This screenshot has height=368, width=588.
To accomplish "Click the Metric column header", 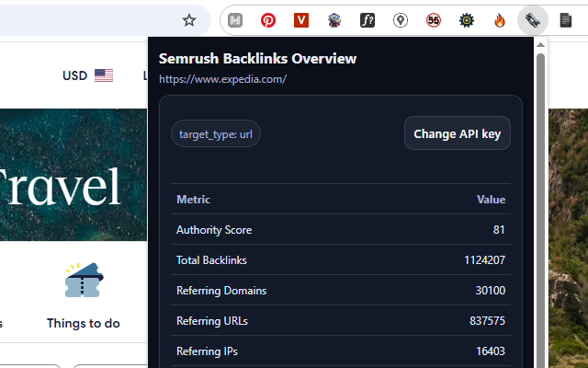I will (x=193, y=200).
